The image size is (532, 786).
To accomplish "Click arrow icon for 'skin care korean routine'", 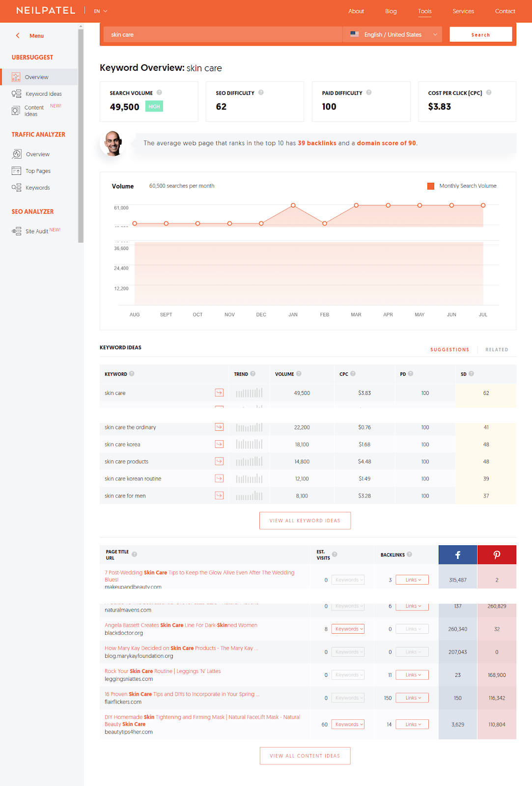I will (219, 478).
